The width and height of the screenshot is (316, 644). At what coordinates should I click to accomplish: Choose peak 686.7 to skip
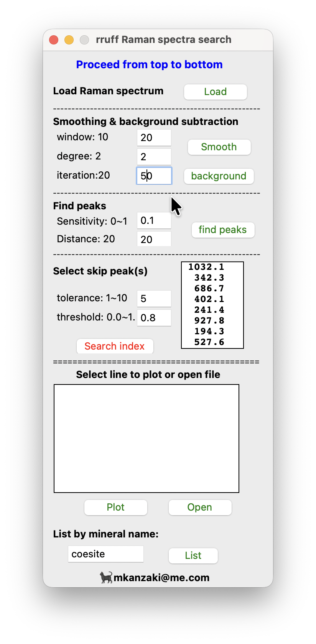pos(209,289)
